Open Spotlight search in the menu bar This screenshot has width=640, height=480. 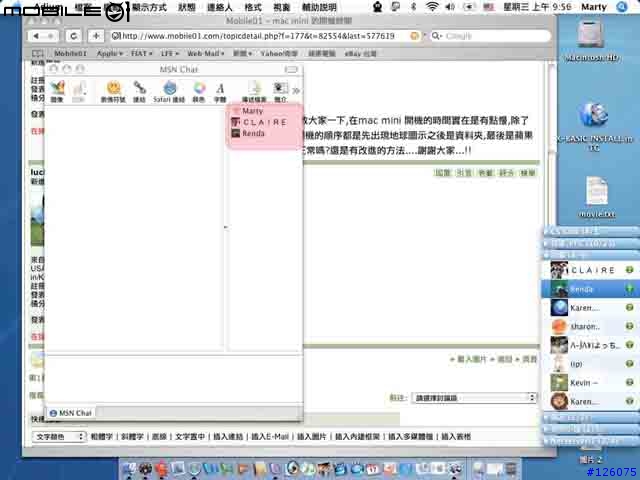(622, 7)
